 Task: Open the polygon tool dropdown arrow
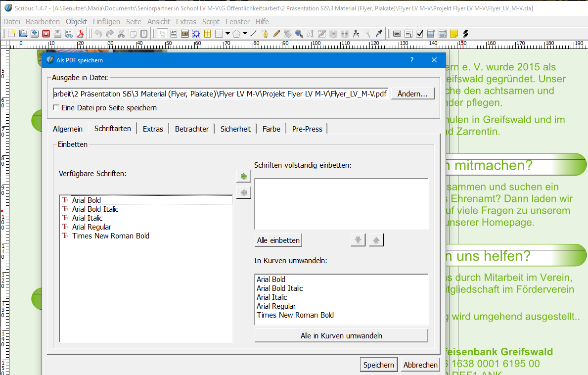(246, 34)
